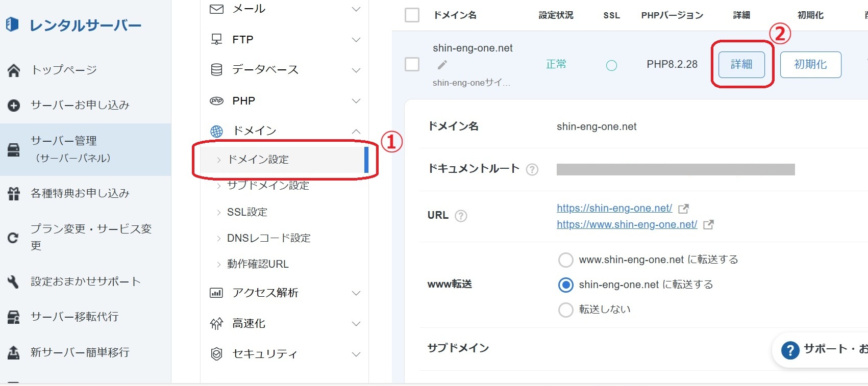This screenshot has width=868, height=386.
Task: Open 設定おまかせサポート sidebar link
Action: coord(86,281)
